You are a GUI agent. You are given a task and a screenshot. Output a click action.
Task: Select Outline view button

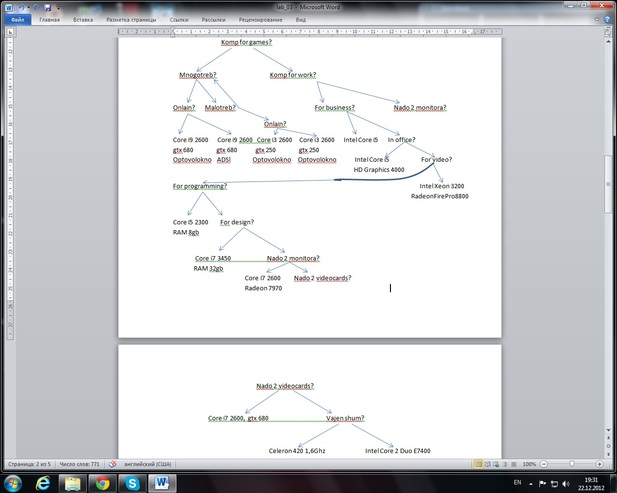pyautogui.click(x=505, y=464)
